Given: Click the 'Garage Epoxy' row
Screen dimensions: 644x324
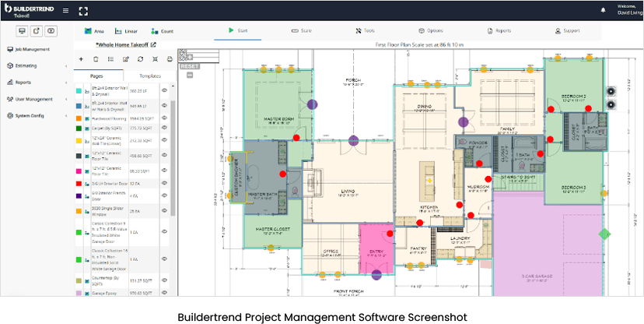Looking at the screenshot, I should click(x=122, y=293).
